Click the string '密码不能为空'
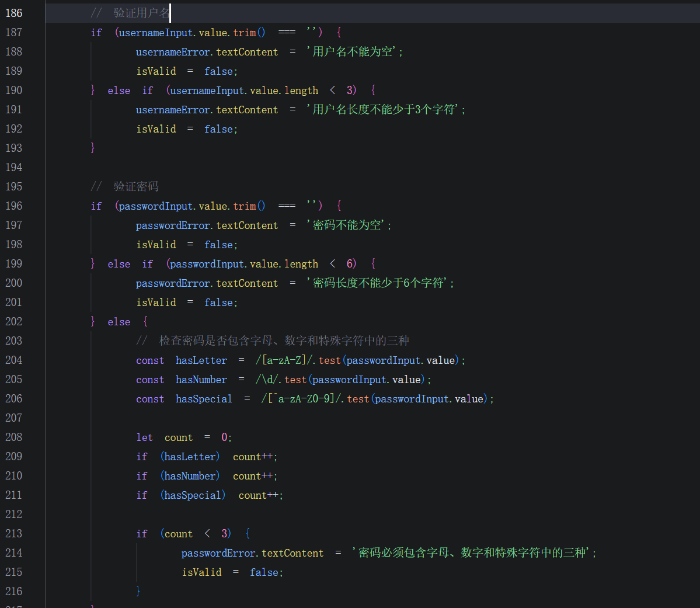Viewport: 700px width, 608px height. point(346,225)
